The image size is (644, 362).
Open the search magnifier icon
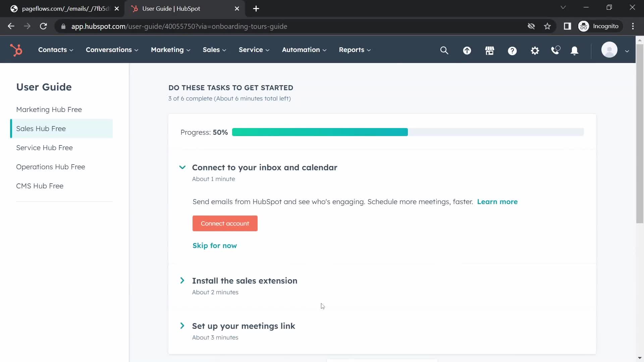444,50
